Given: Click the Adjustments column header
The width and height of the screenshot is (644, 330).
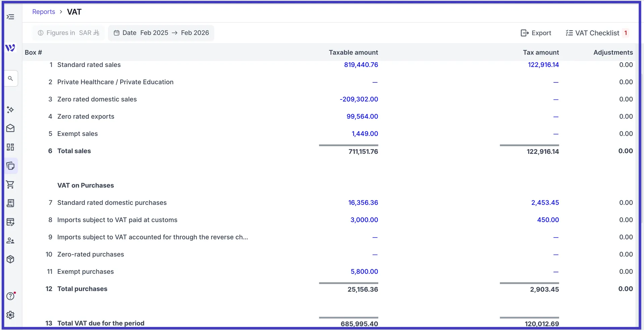Looking at the screenshot, I should point(613,52).
